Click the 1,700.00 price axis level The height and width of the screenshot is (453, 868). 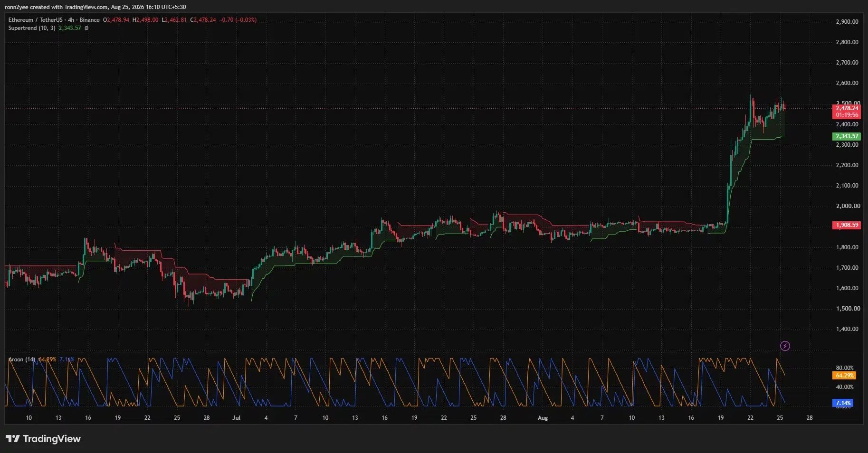point(847,268)
